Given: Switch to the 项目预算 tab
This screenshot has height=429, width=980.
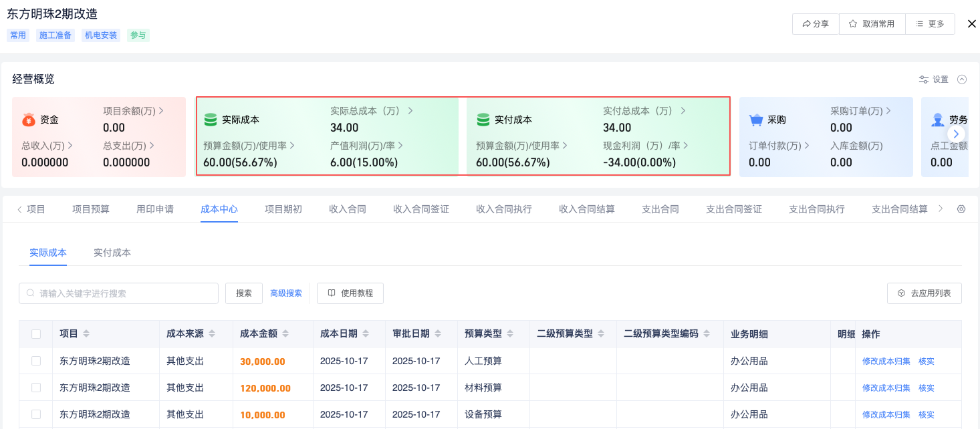Looking at the screenshot, I should [91, 209].
